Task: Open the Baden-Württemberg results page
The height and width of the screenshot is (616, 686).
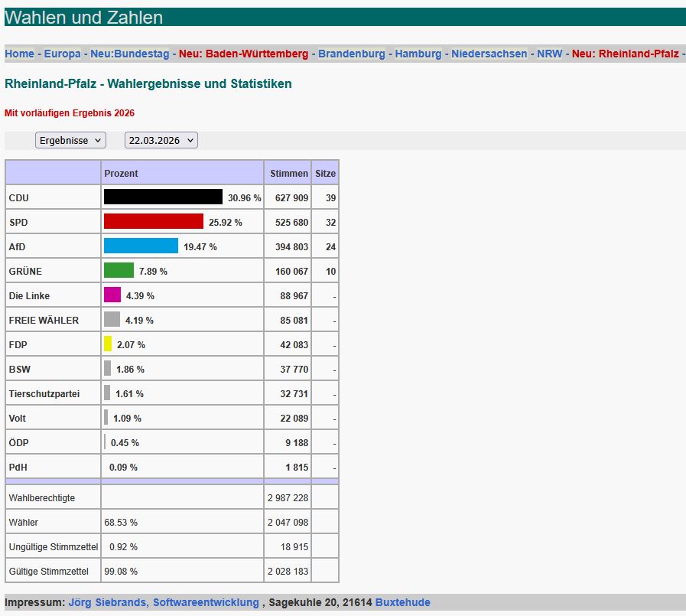Action: point(245,54)
